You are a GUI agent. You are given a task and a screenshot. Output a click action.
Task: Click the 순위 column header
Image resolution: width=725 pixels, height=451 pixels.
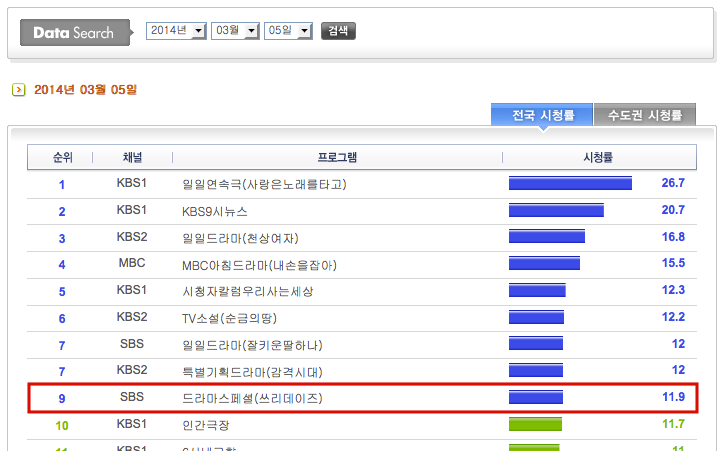click(62, 158)
